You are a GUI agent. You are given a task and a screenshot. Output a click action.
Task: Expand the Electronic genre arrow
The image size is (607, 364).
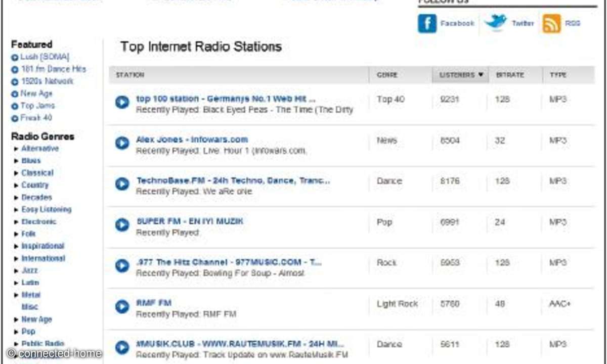pos(17,222)
